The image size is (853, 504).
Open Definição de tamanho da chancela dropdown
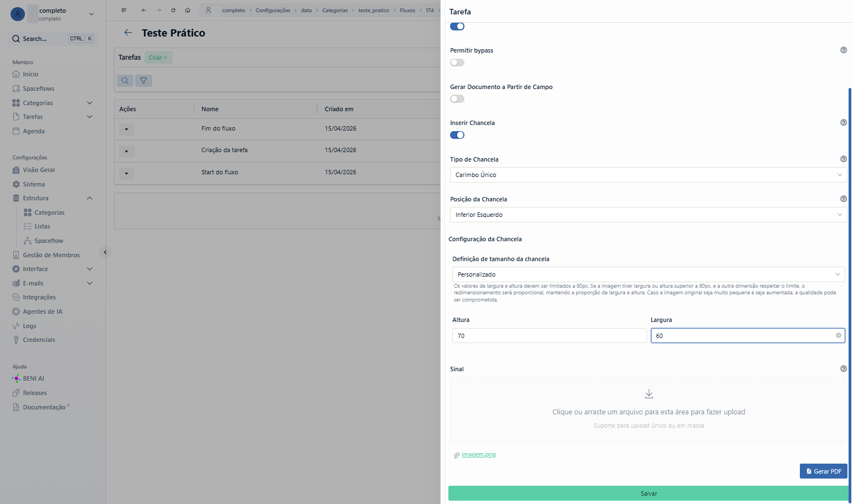point(649,274)
